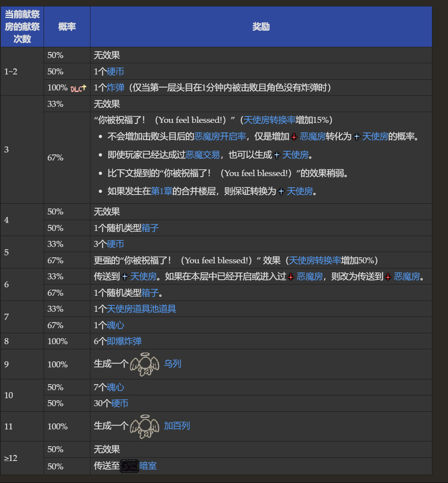Open the 即爆炸弹 link
448x483 pixels.
[x=124, y=341]
